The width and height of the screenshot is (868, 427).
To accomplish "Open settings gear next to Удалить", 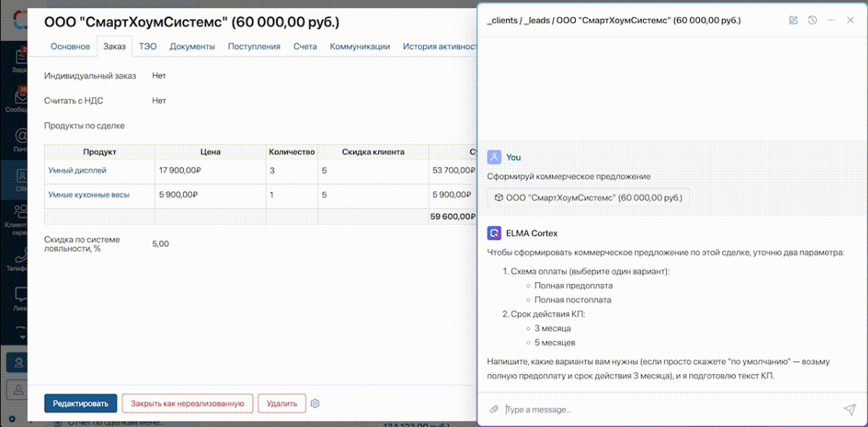I will point(315,404).
